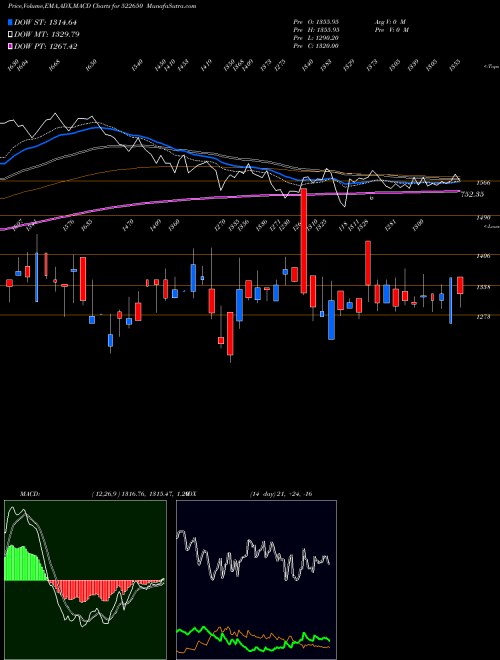Image resolution: width=500 pixels, height=660 pixels.
Task: Click inside the green MACD histogram panel
Action: coord(85,580)
